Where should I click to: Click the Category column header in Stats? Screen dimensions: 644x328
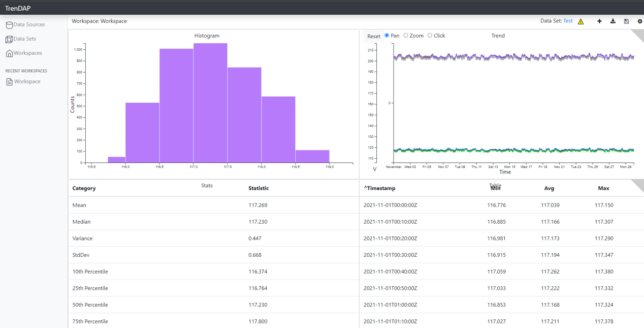tap(84, 188)
